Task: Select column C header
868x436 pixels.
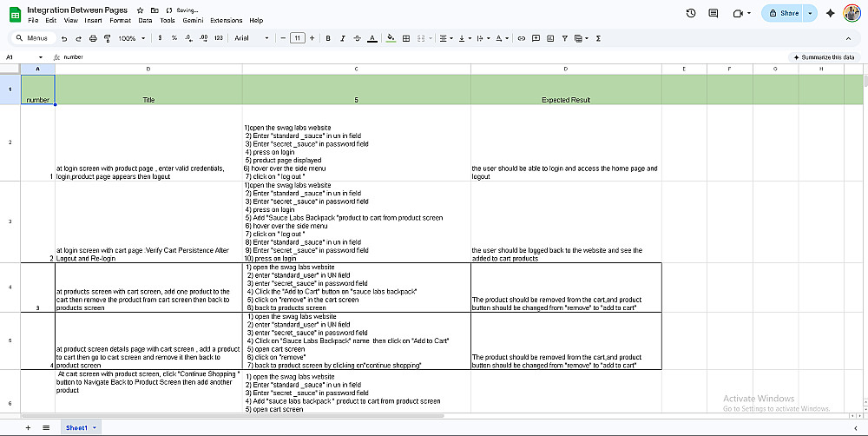Action: click(x=357, y=69)
